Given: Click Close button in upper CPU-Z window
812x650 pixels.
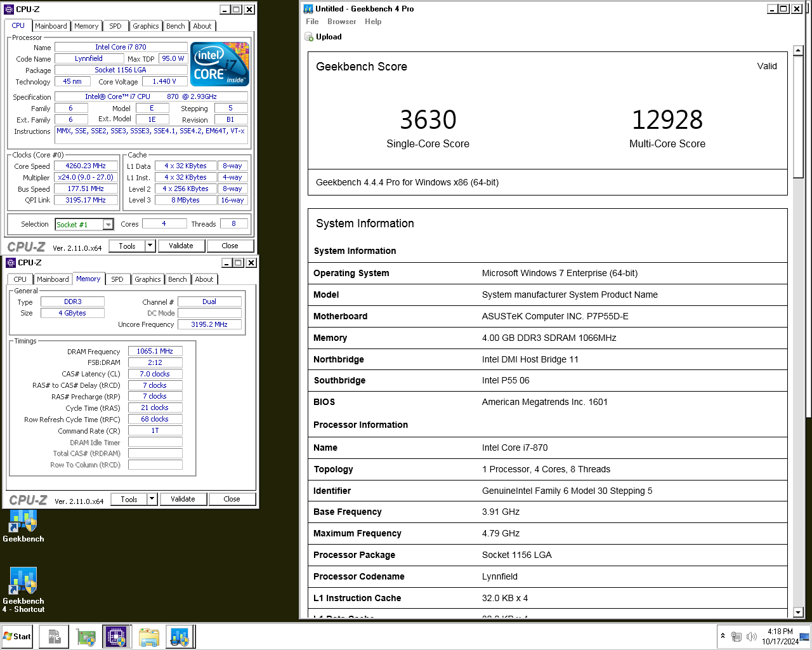Looking at the screenshot, I should tap(230, 246).
